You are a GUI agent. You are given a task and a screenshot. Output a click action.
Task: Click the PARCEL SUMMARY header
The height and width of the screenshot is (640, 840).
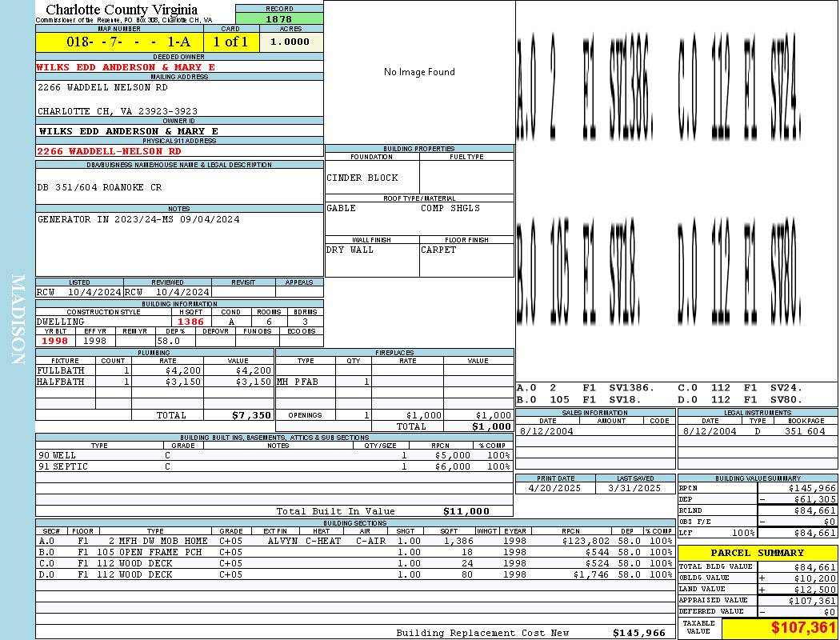coord(758,553)
